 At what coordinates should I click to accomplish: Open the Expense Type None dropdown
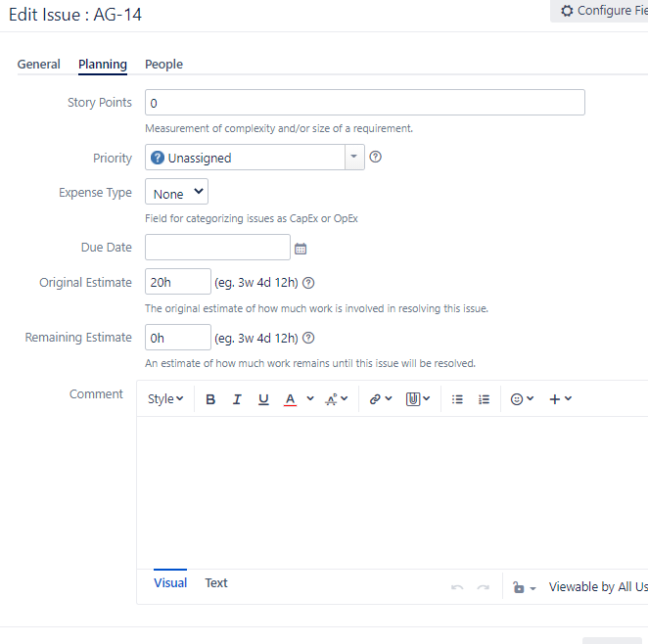point(176,192)
